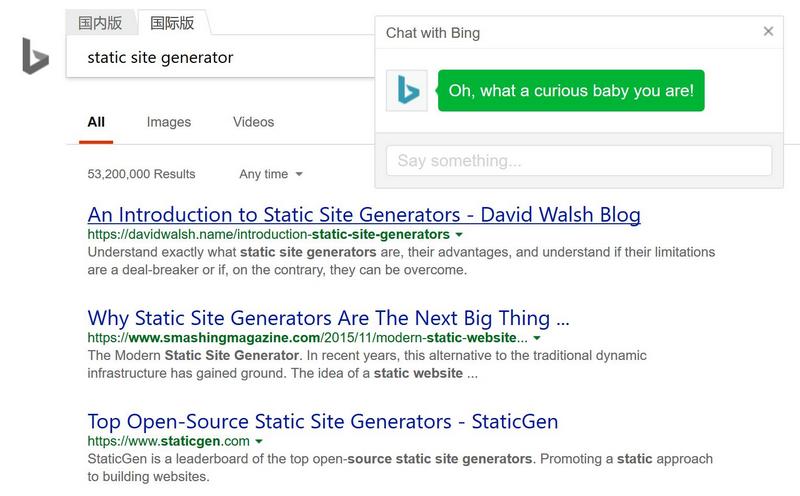The width and height of the screenshot is (800, 496).
Task: Click the search box with static site generator
Action: point(220,57)
